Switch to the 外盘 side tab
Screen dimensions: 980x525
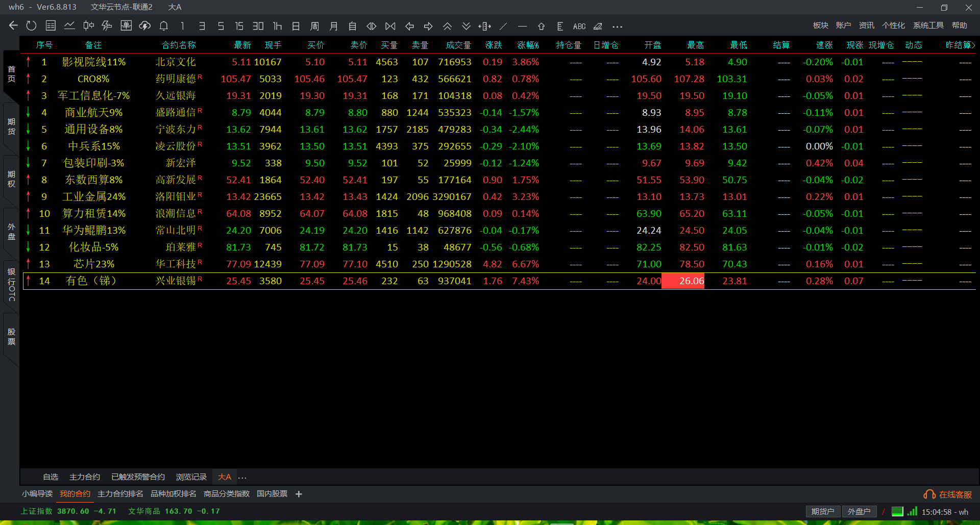coord(11,232)
